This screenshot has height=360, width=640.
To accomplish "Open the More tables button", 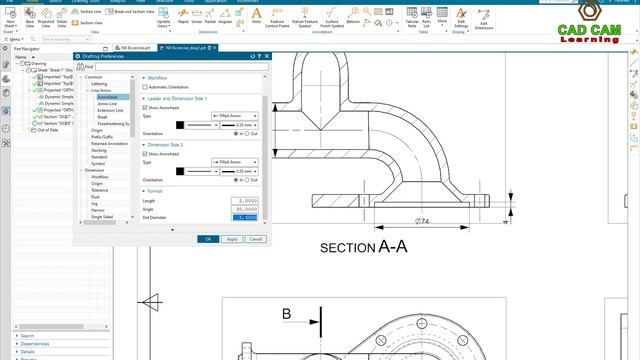I will pyautogui.click(x=442, y=16).
